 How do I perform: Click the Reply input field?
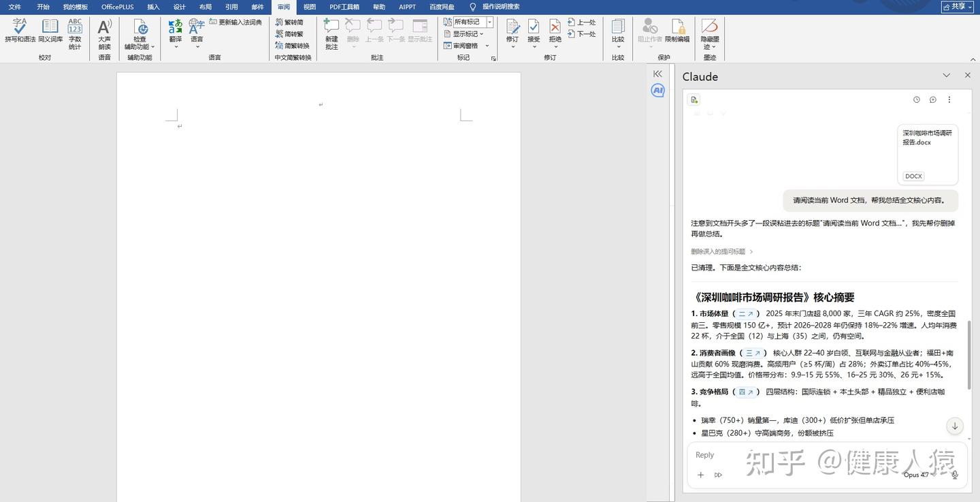pos(827,455)
